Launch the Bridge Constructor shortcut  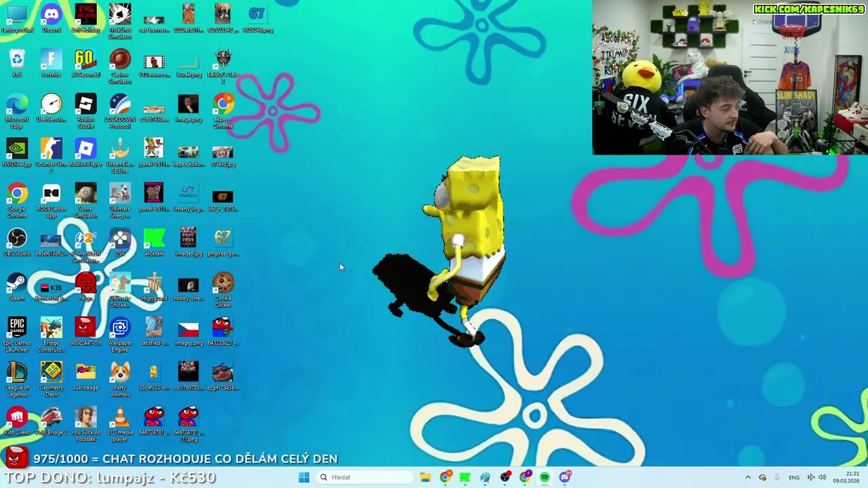[x=52, y=335]
